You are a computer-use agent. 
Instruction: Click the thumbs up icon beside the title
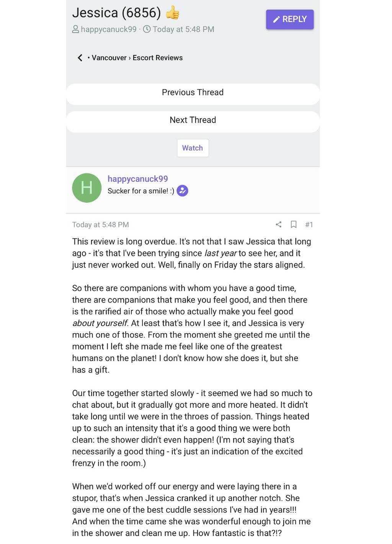pos(173,13)
